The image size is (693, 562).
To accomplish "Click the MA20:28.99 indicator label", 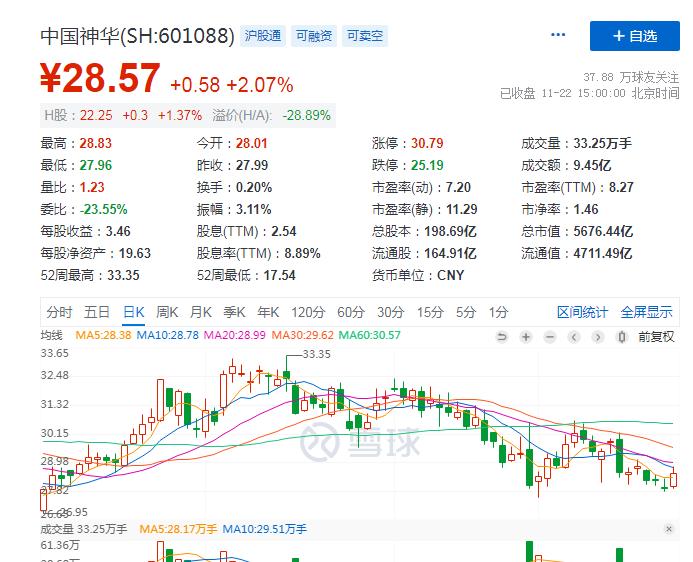I will coord(235,335).
